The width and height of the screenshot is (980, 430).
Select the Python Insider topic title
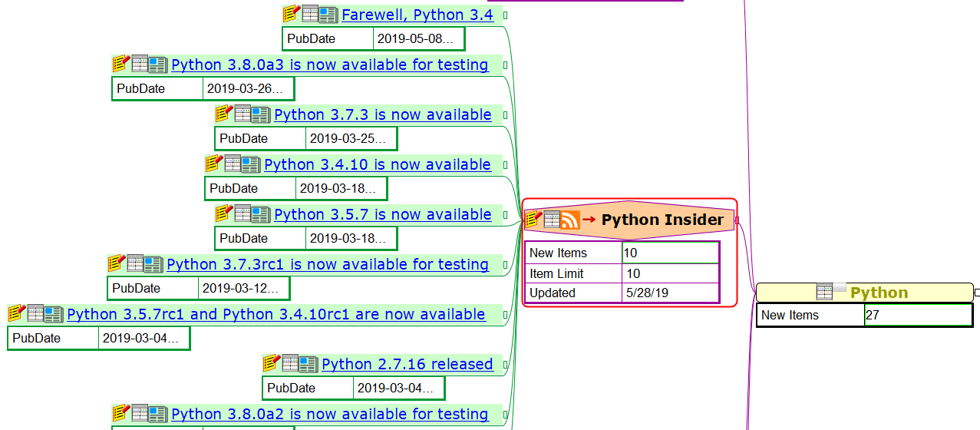[x=662, y=220]
